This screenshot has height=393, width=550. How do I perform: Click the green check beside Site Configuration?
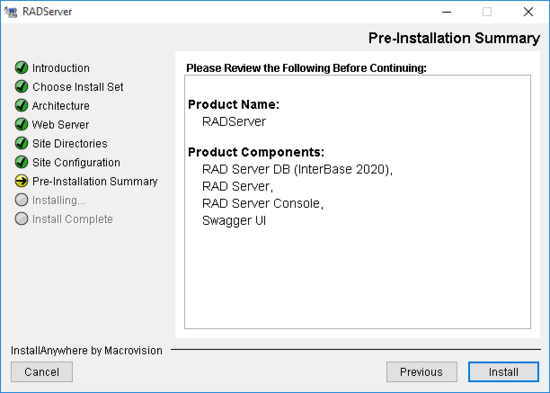pyautogui.click(x=21, y=162)
